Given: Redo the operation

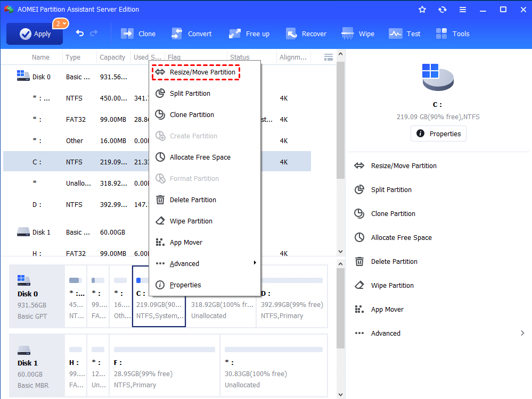Looking at the screenshot, I should tap(94, 33).
